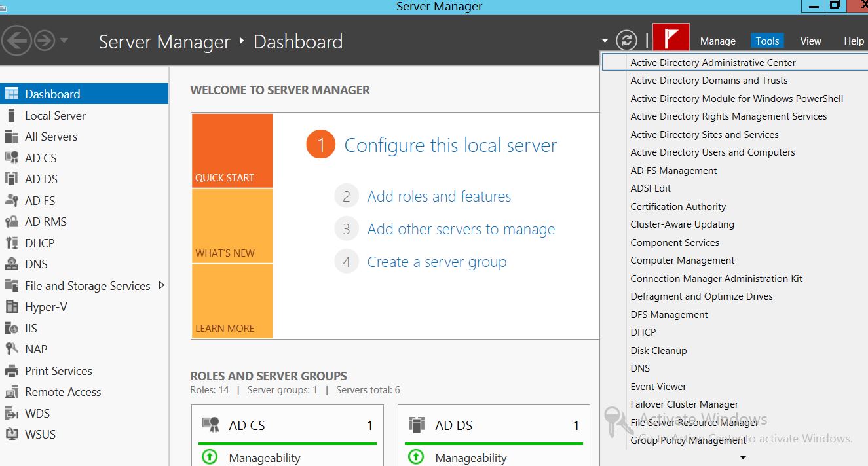Open the Manage menu
The height and width of the screenshot is (466, 868).
pos(717,41)
